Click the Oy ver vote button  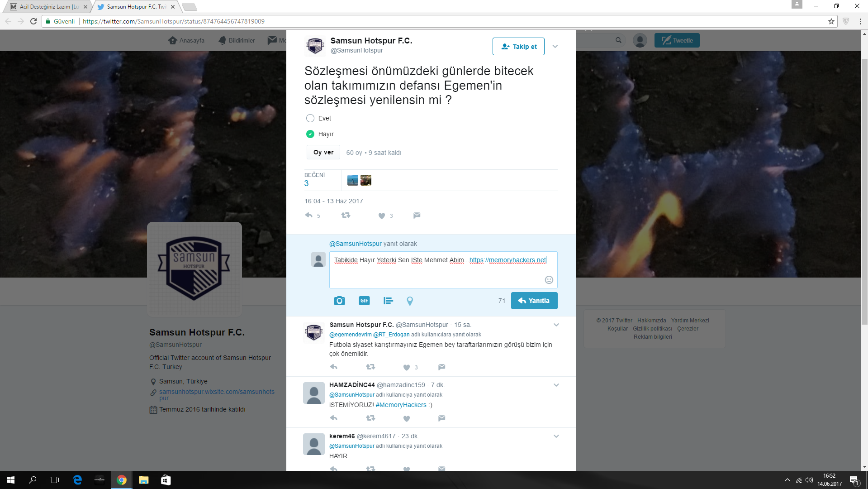click(323, 152)
